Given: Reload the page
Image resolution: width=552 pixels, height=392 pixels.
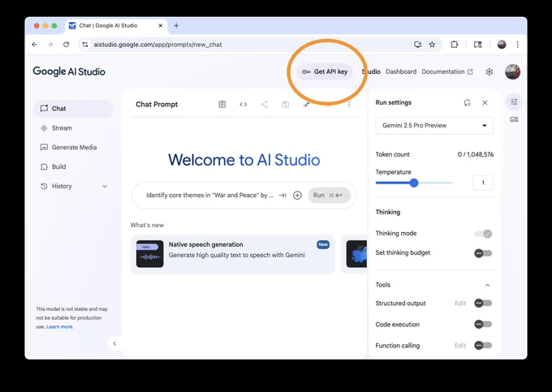Looking at the screenshot, I should [x=66, y=45].
